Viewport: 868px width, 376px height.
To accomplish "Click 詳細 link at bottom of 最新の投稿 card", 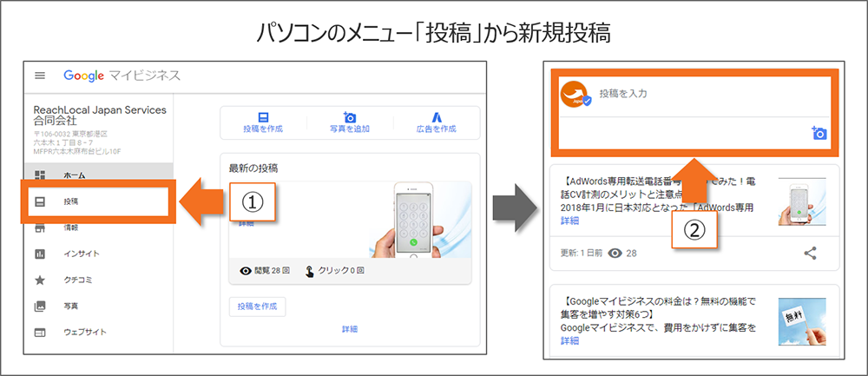I will click(350, 329).
